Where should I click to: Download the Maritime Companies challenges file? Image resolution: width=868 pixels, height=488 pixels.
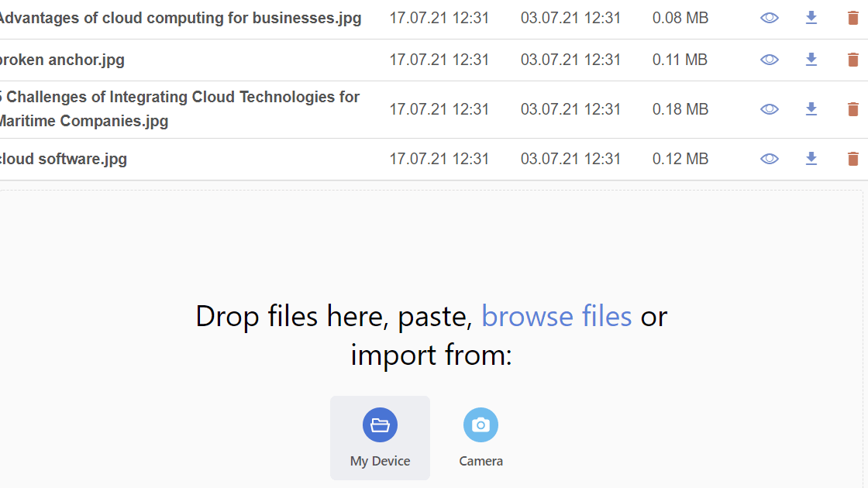pyautogui.click(x=811, y=109)
